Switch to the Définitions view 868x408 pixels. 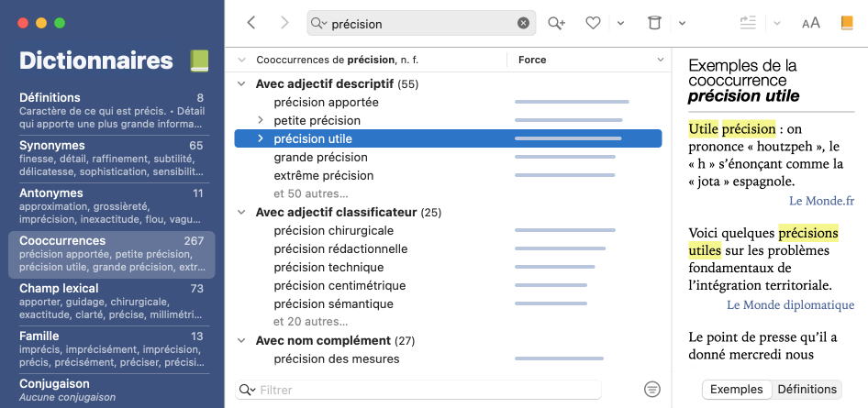(807, 390)
